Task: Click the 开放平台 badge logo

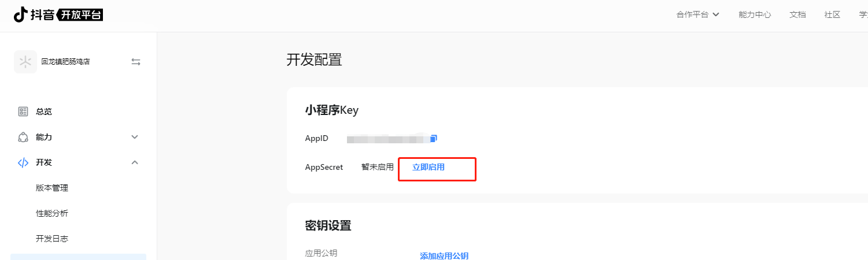Action: (x=80, y=15)
